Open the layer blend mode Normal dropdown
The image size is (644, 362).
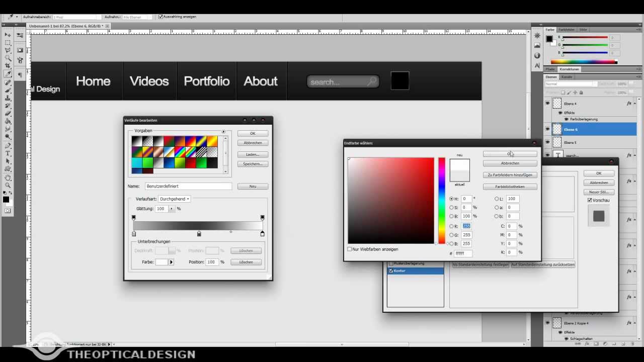tap(571, 84)
